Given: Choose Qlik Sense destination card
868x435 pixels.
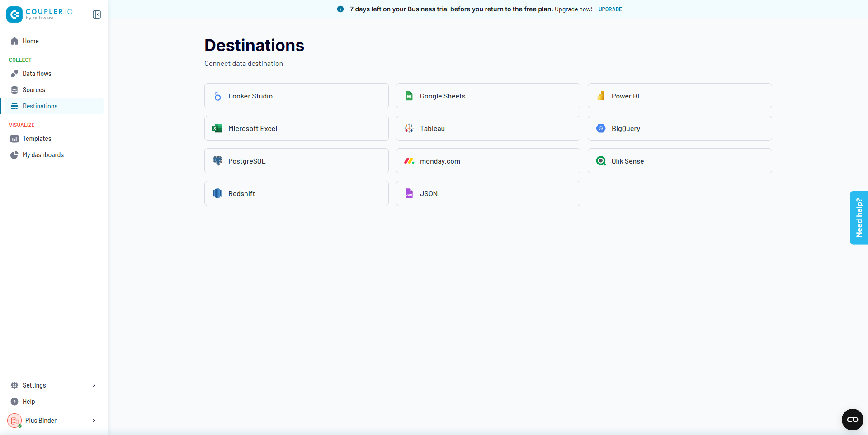Looking at the screenshot, I should [x=680, y=161].
